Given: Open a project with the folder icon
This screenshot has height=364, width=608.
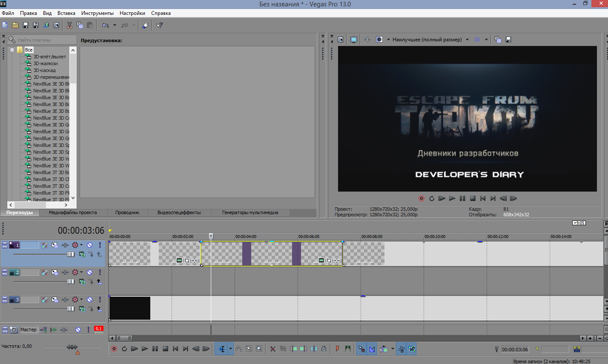Looking at the screenshot, I should coord(15,25).
